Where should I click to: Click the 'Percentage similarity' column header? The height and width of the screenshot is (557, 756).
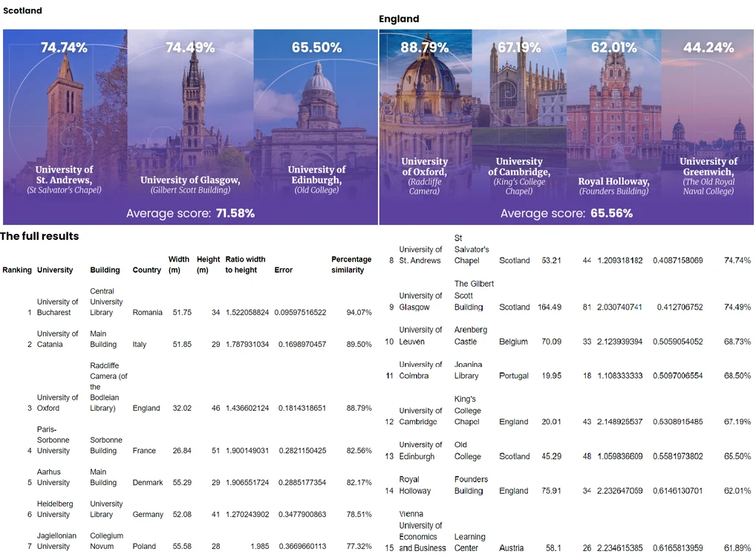[351, 264]
